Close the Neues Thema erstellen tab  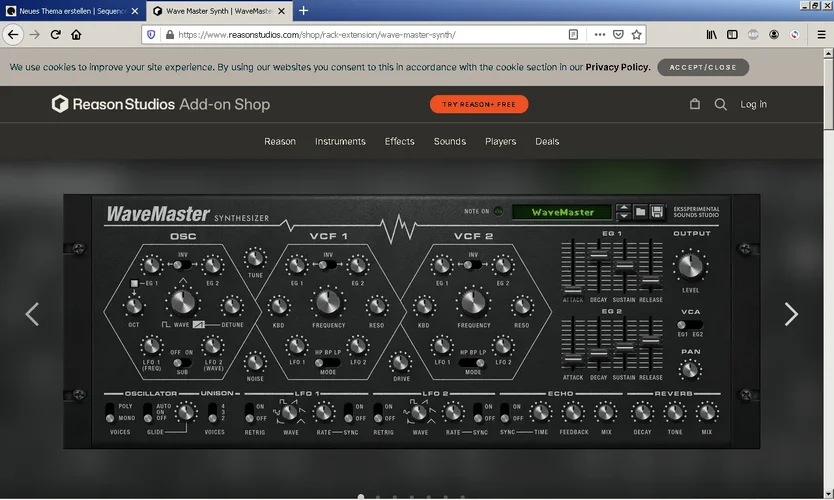135,11
